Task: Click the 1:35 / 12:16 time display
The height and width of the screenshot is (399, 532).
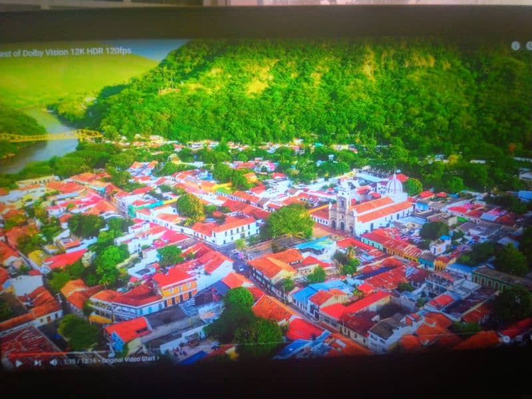Action: click(80, 361)
